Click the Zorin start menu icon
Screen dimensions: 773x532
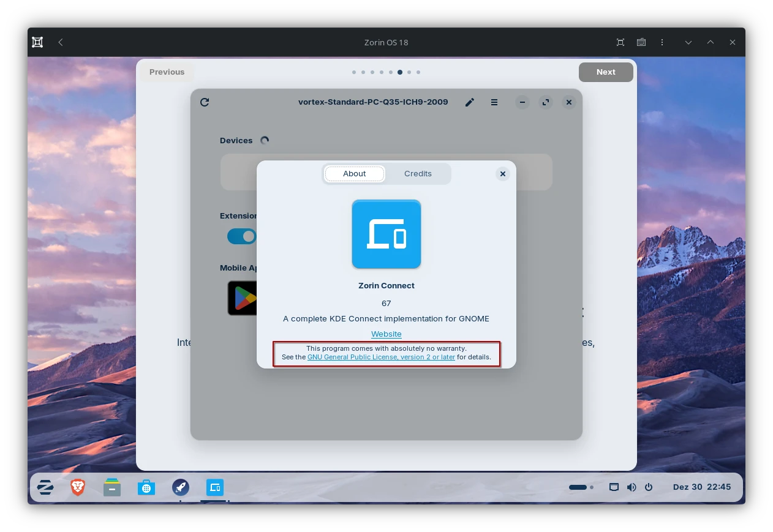pyautogui.click(x=45, y=487)
